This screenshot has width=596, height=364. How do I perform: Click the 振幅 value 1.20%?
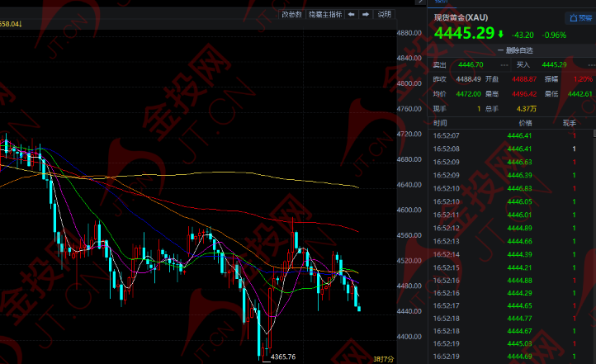(x=583, y=79)
